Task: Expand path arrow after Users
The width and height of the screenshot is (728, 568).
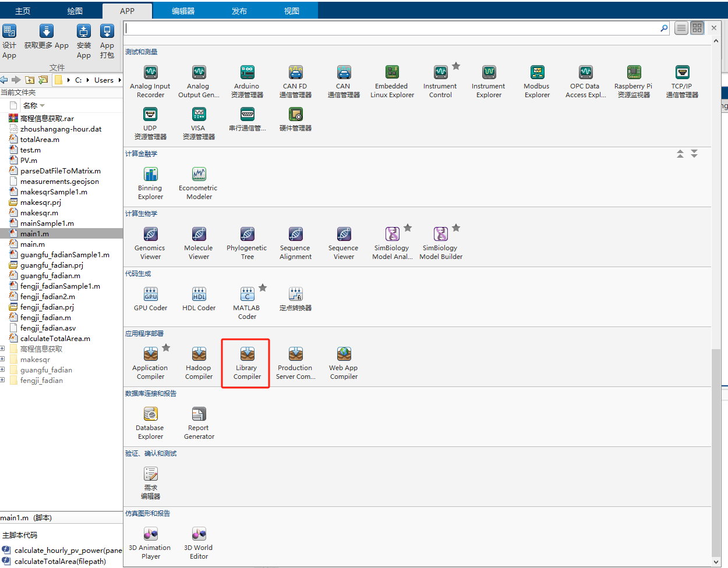Action: point(119,80)
